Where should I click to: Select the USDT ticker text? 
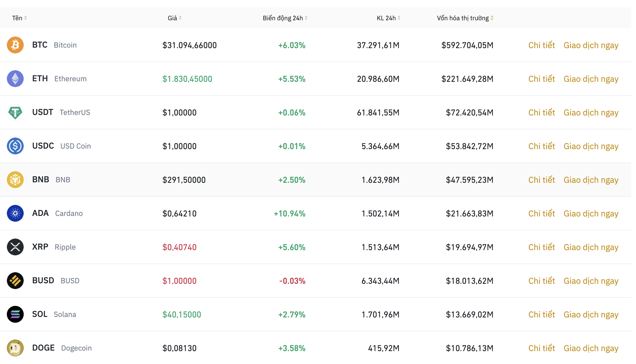(x=43, y=112)
